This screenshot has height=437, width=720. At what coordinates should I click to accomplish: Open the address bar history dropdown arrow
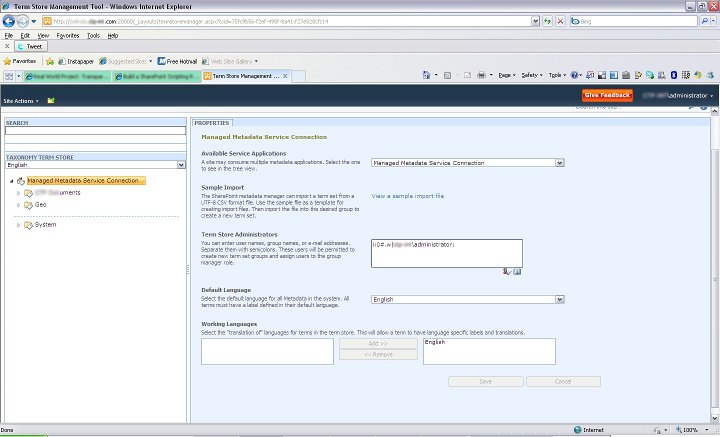[x=535, y=21]
